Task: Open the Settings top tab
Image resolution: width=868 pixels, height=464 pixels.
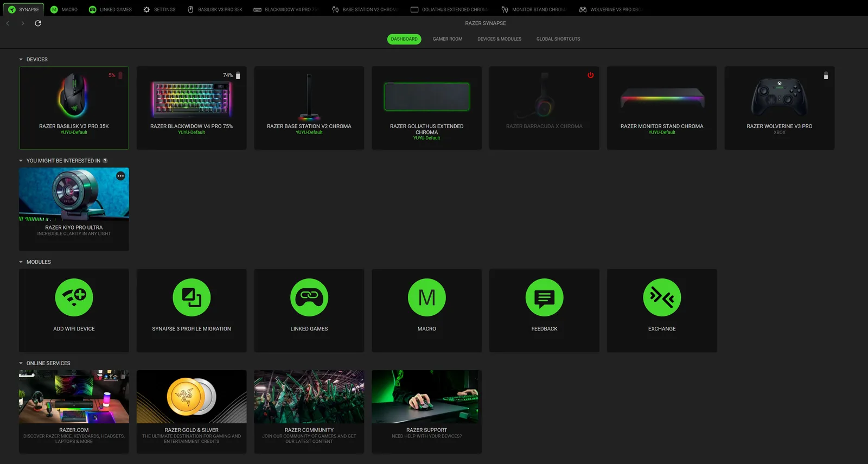Action: pos(159,9)
